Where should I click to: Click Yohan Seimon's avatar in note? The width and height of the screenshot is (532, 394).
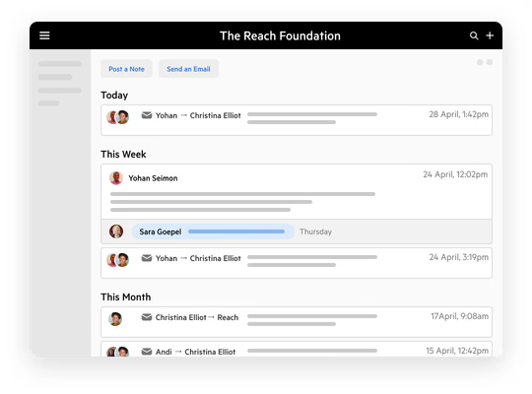[x=116, y=178]
